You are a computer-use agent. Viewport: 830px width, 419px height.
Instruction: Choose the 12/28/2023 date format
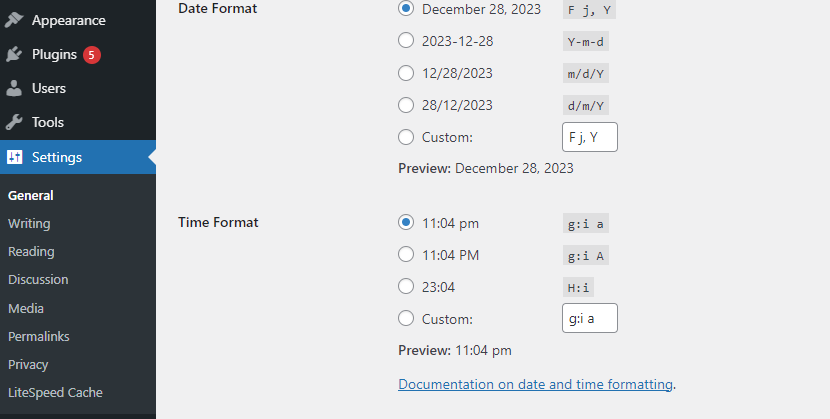406,72
